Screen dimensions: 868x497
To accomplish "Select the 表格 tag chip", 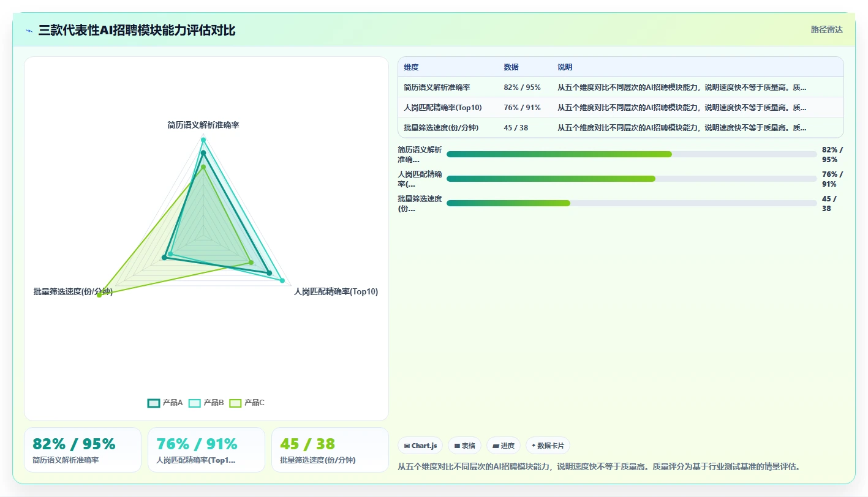I will [x=465, y=446].
